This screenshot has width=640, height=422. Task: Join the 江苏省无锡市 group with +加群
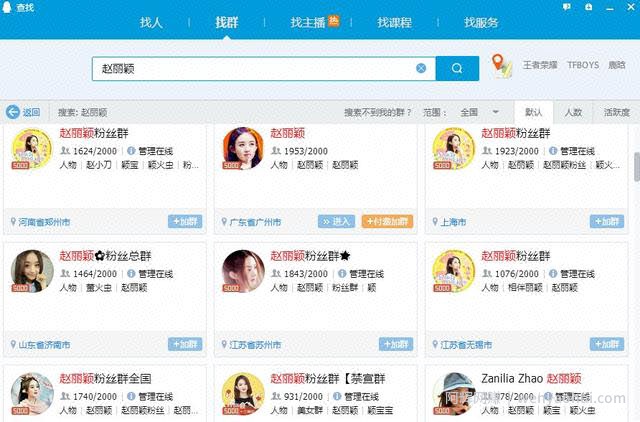607,344
